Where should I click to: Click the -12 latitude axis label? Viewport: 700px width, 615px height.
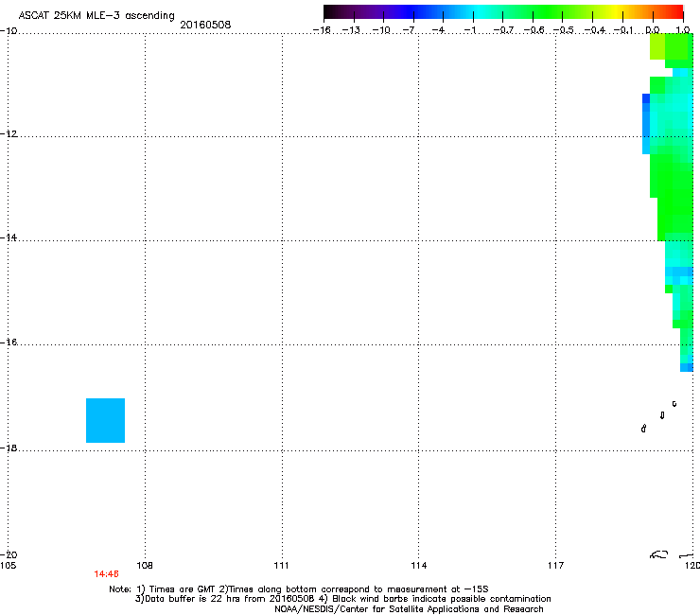9,134
